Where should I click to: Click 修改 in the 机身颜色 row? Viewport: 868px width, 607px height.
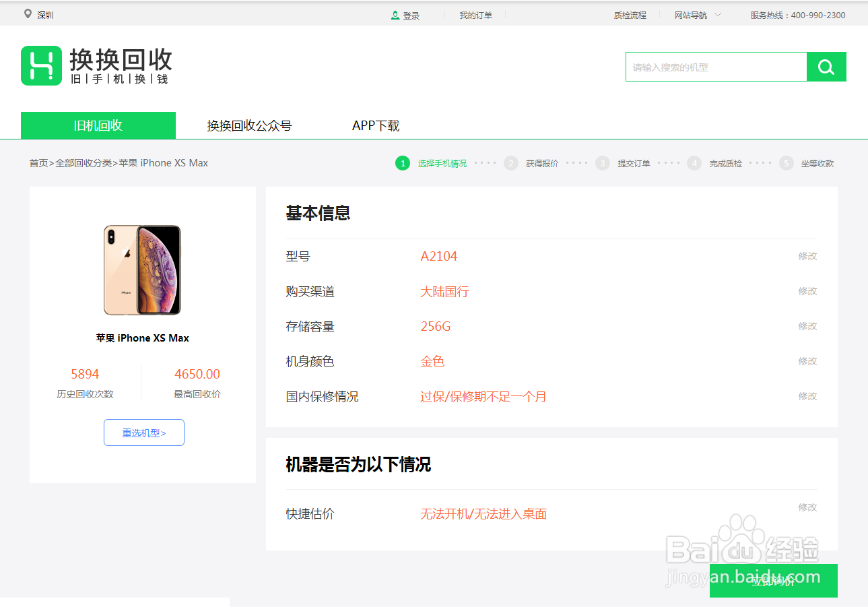click(x=807, y=361)
